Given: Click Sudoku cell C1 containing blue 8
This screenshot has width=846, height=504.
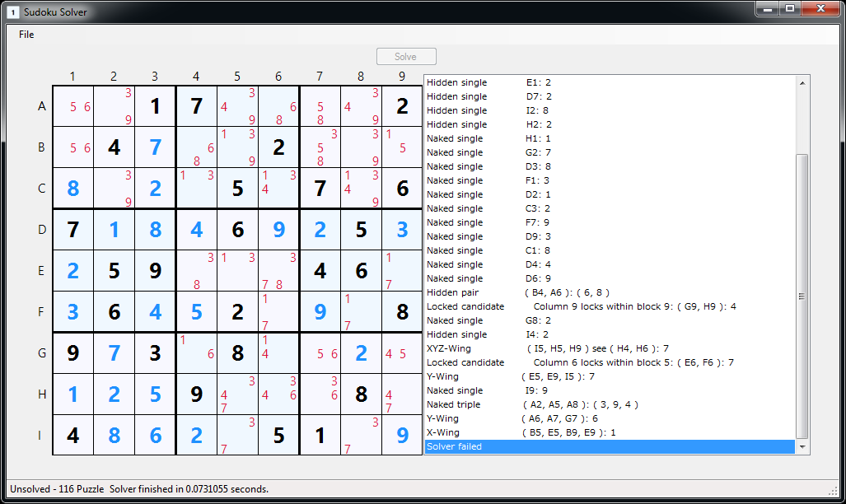Looking at the screenshot, I should 72,189.
